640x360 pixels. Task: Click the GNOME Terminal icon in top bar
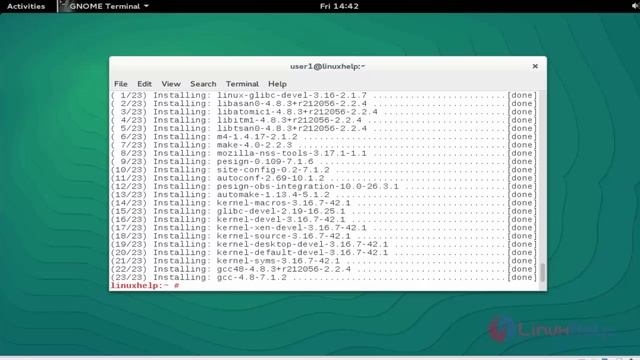(64, 6)
